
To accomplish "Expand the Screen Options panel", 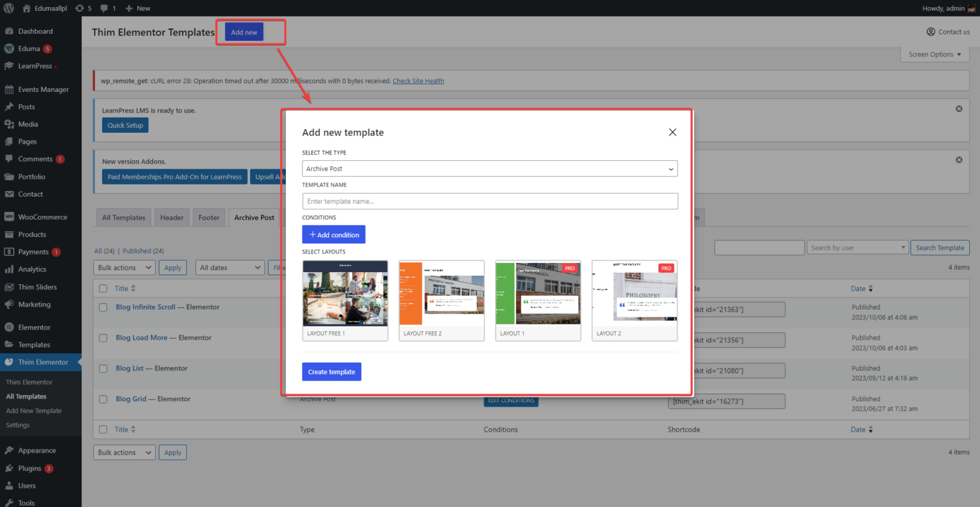I will pyautogui.click(x=934, y=54).
